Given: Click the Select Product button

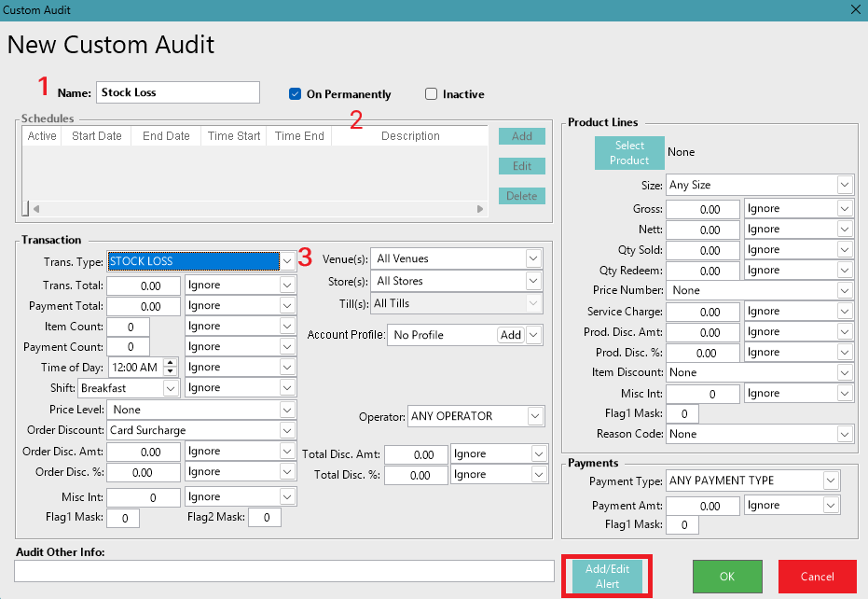Looking at the screenshot, I should tap(629, 153).
